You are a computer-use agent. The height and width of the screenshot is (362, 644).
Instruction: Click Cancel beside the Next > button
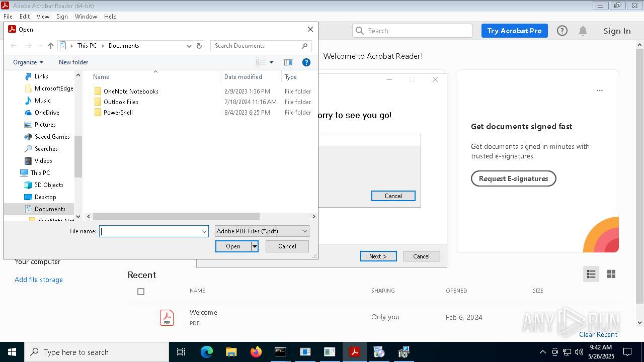[x=422, y=256]
